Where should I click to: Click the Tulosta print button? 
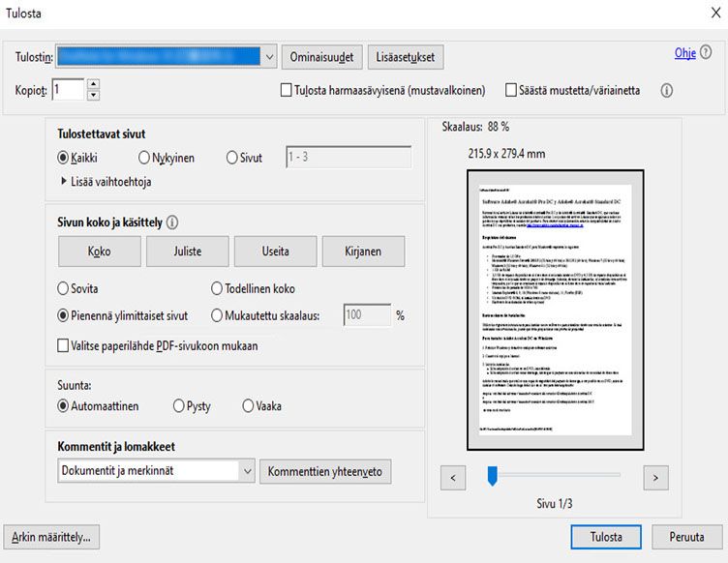606,537
